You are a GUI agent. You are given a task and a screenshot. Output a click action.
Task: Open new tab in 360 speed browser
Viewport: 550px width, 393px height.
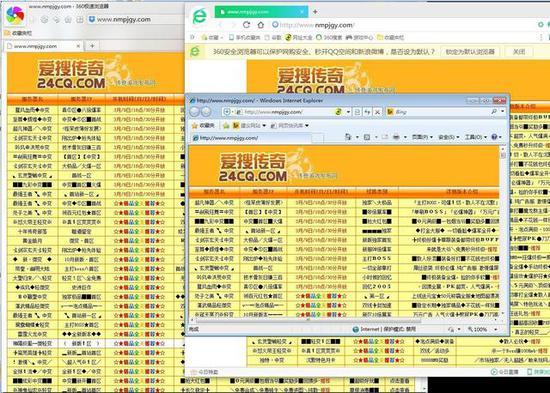(x=92, y=46)
